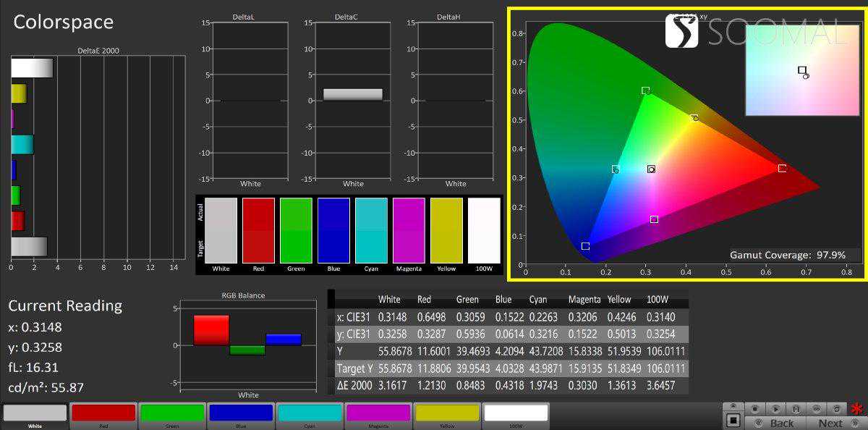Screen dimensions: 868x430
Task: Click the circular refresh arrows icon
Action: (837, 409)
